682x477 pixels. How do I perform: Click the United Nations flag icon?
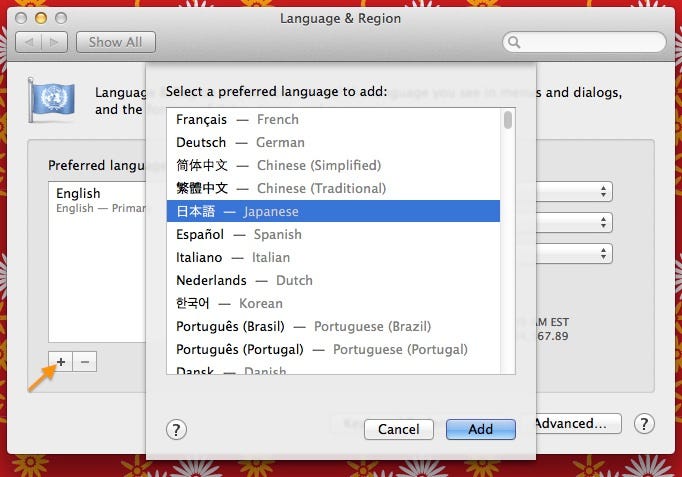click(x=51, y=100)
